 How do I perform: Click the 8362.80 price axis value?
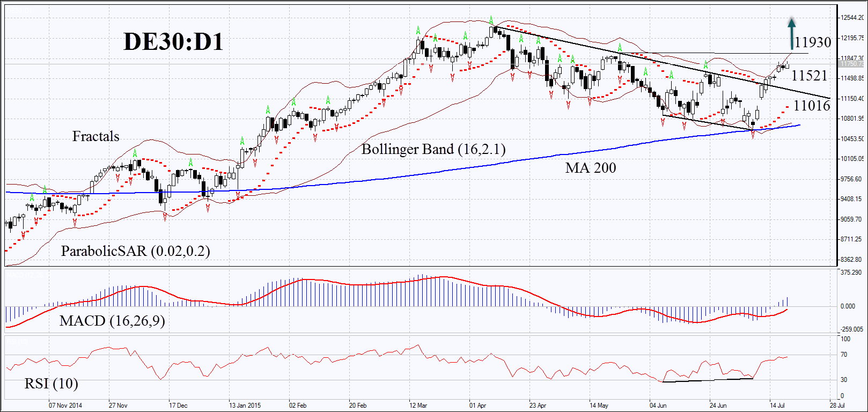[851, 260]
